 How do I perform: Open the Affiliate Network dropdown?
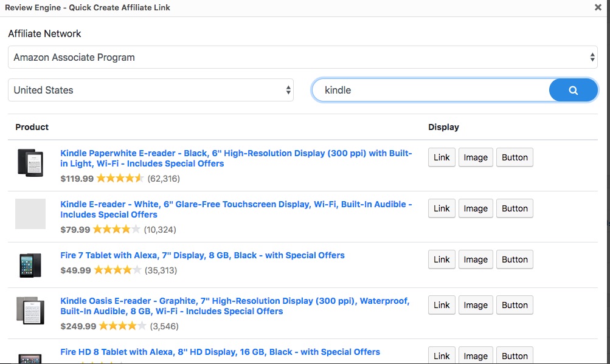click(303, 57)
